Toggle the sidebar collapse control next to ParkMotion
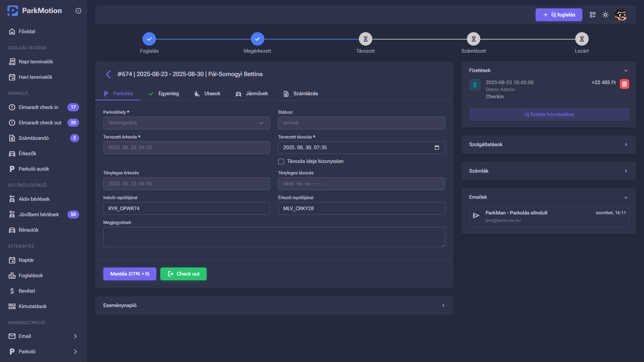 (78, 11)
